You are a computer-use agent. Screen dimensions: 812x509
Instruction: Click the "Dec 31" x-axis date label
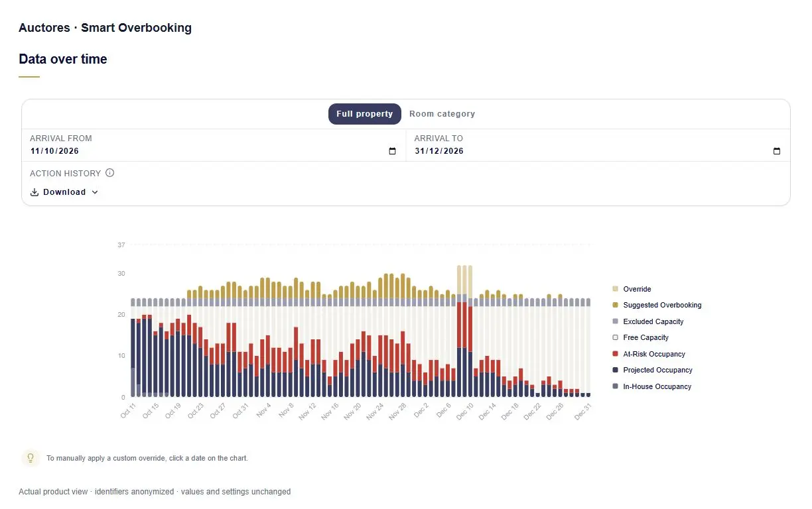[x=582, y=410]
